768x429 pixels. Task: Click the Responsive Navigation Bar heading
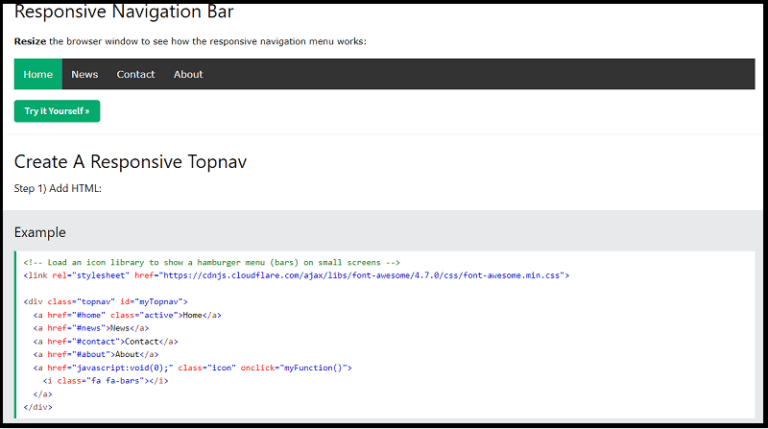[x=124, y=13]
